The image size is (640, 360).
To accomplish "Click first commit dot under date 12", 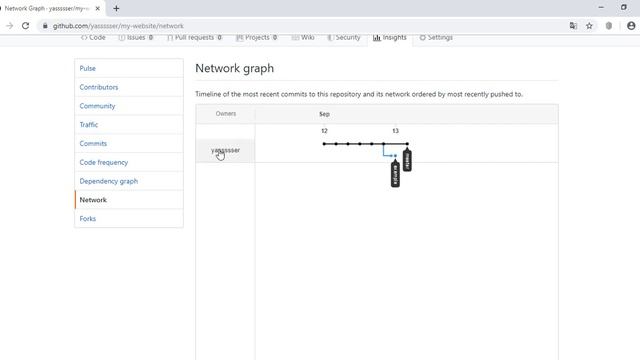I will coord(324,144).
